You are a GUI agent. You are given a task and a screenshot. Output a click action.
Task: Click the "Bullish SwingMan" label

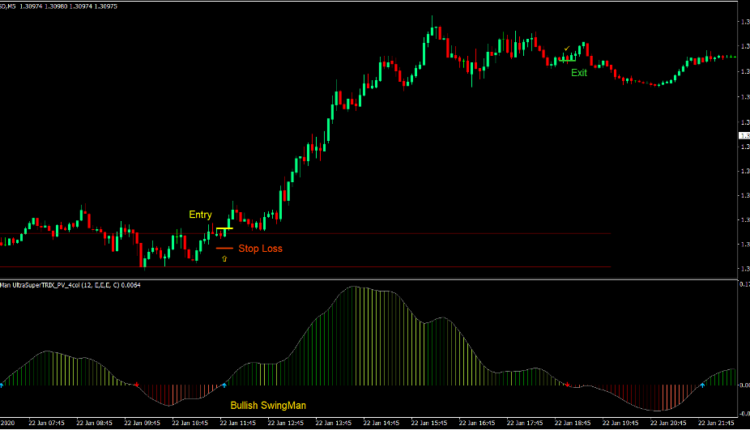pos(268,405)
